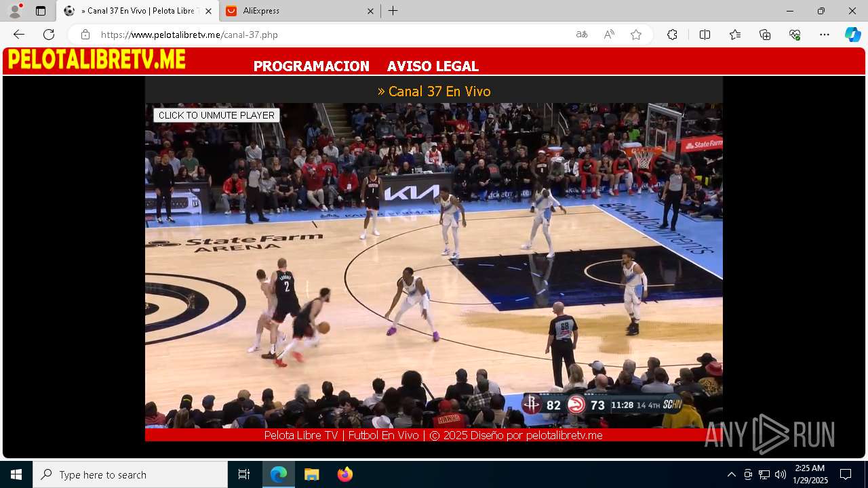Click the live basketball video player

(x=434, y=266)
